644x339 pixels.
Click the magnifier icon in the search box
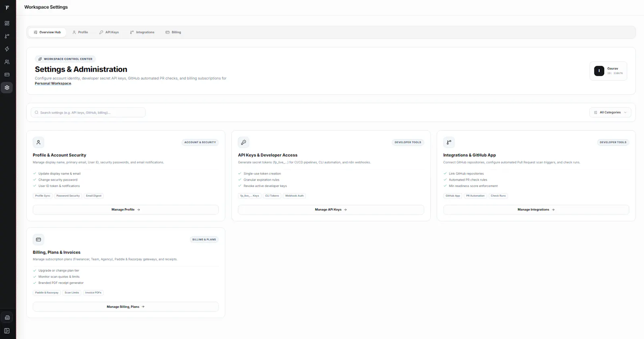(37, 112)
